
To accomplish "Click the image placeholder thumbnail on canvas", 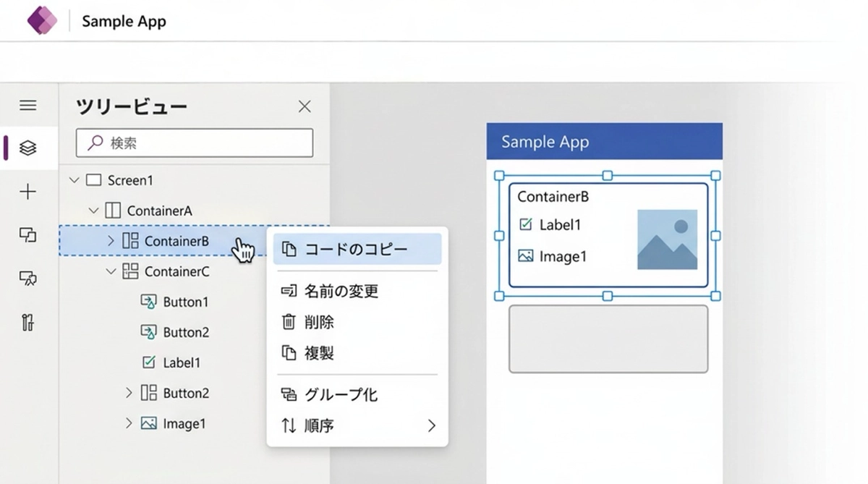I will 667,239.
